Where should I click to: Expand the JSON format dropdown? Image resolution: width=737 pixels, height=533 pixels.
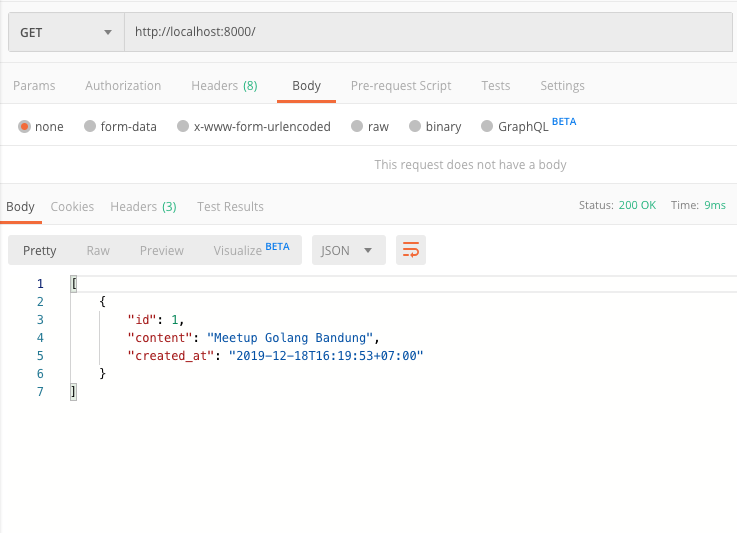348,250
